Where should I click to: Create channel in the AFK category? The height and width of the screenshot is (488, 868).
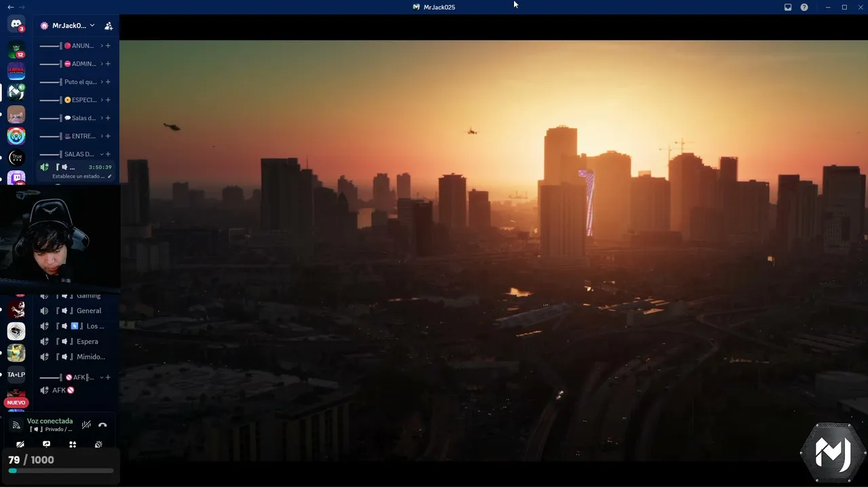pos(108,377)
